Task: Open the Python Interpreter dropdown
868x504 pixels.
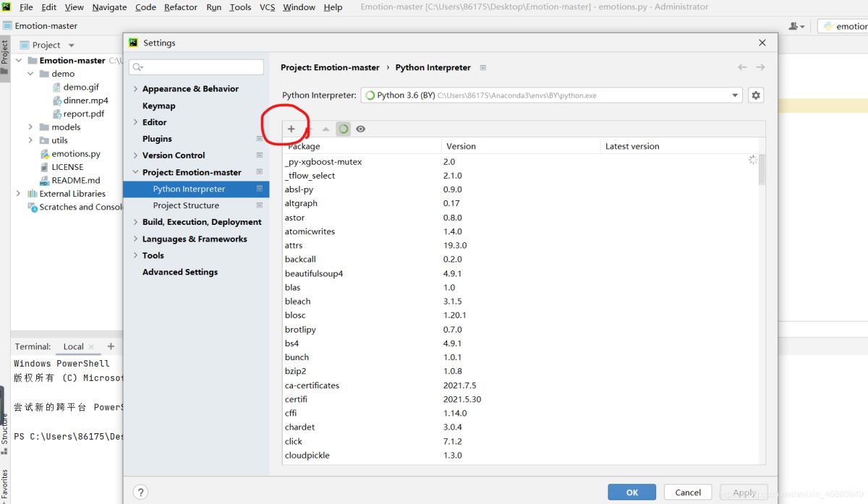Action: [735, 95]
